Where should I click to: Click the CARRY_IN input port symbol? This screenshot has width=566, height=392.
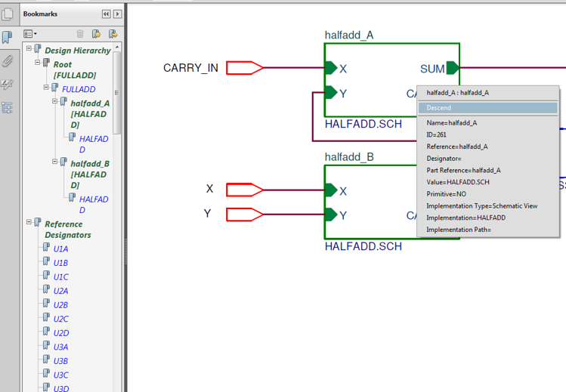(x=245, y=68)
